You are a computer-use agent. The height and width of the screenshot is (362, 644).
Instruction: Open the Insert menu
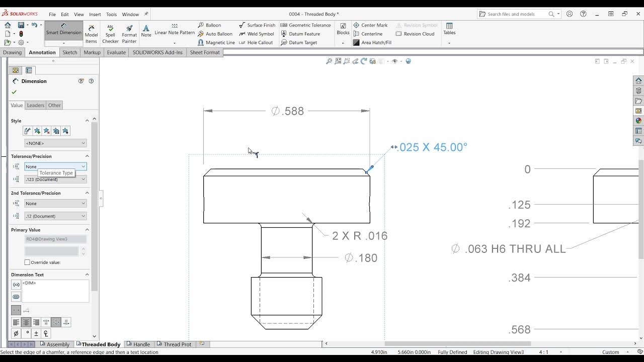coord(95,15)
